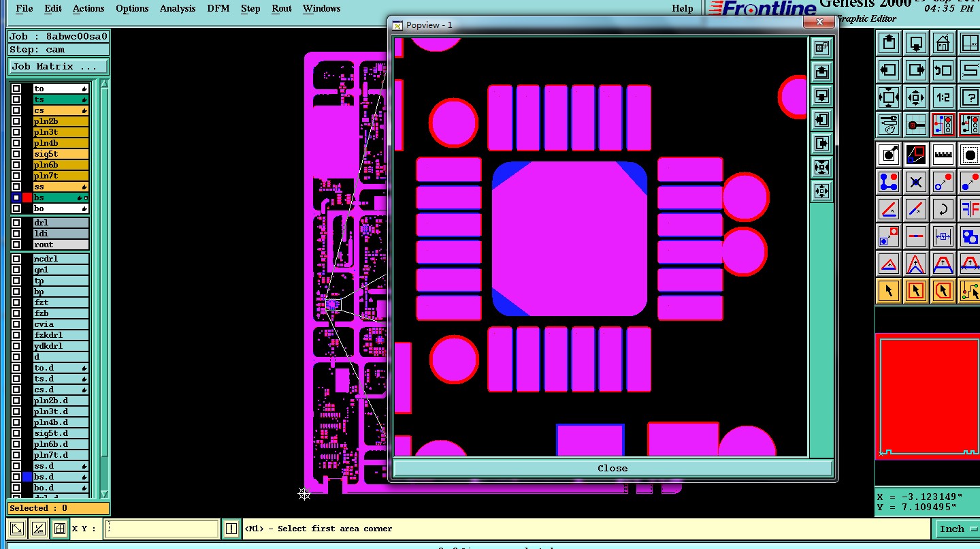The width and height of the screenshot is (980, 549).
Task: Click the X Y coordinate input field
Action: tap(162, 529)
